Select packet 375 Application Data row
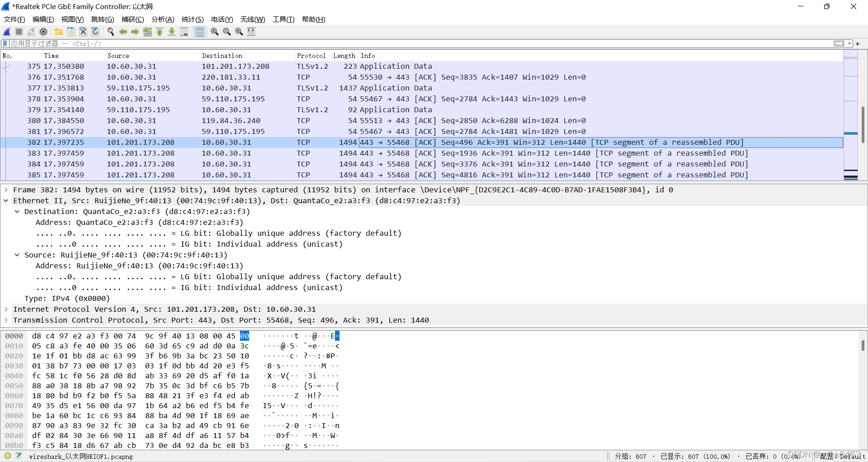 point(422,67)
